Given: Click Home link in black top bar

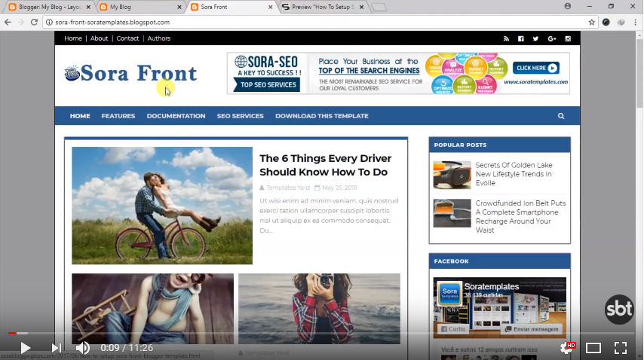Looking at the screenshot, I should point(73,38).
